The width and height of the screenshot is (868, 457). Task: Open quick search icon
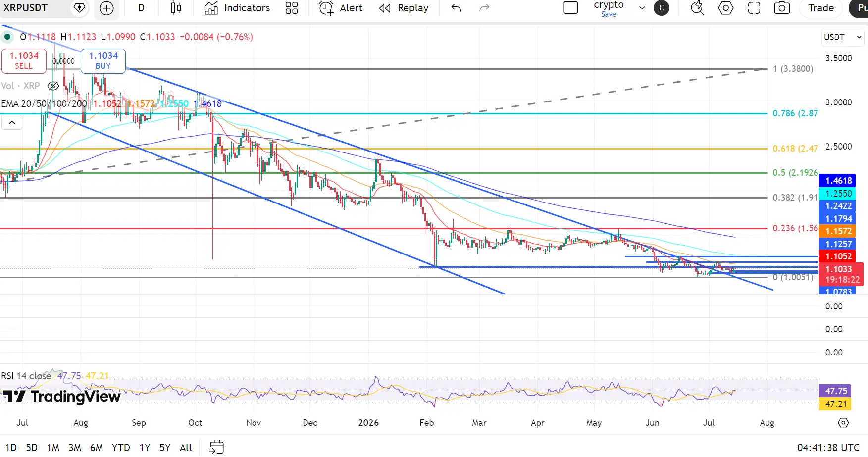[x=698, y=8]
